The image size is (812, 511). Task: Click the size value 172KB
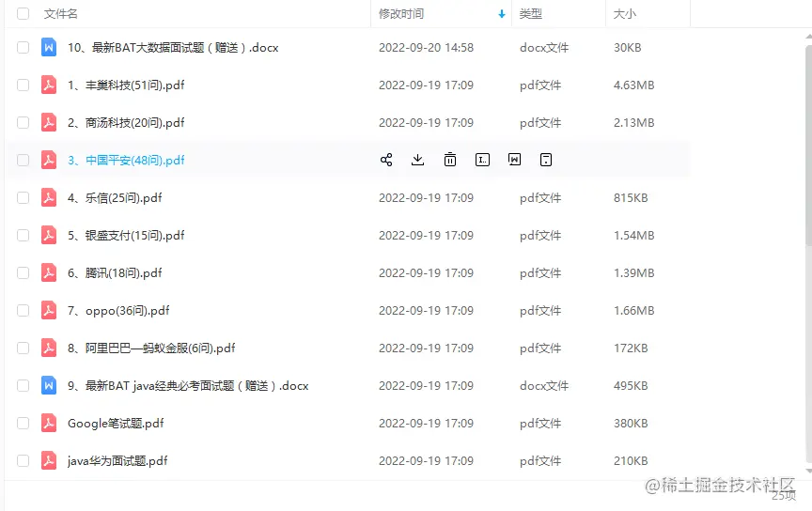click(x=631, y=348)
